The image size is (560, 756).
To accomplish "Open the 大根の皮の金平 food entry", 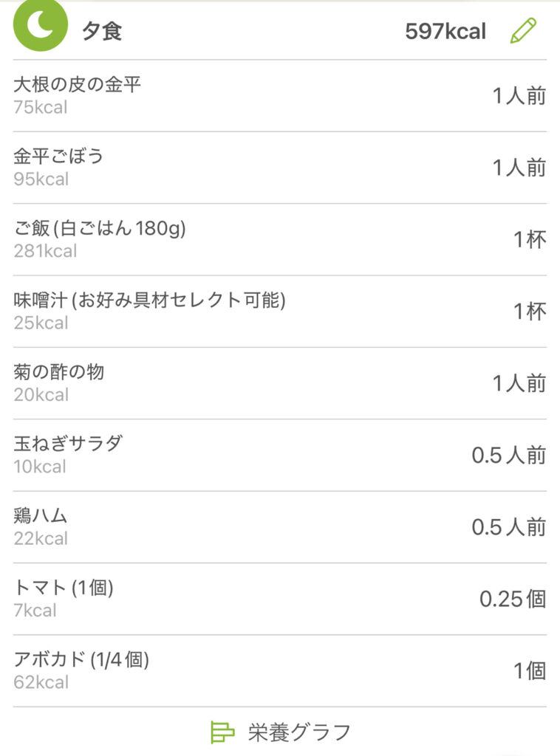I will pos(77,85).
